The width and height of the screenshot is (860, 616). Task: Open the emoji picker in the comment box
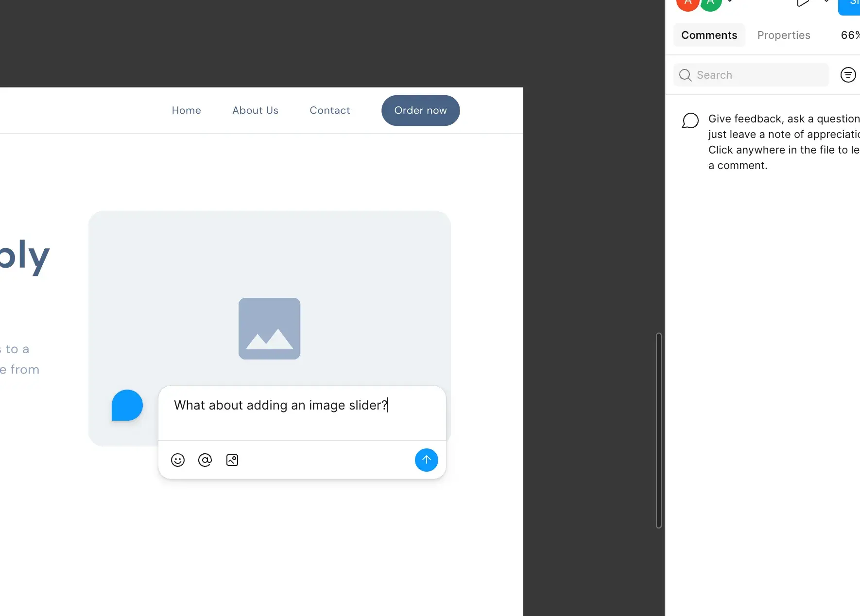coord(178,460)
